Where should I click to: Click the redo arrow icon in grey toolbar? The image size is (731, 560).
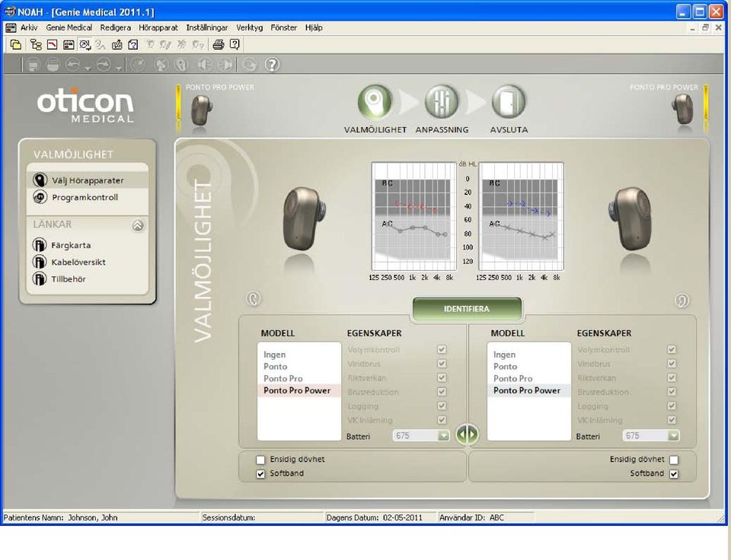tap(104, 65)
